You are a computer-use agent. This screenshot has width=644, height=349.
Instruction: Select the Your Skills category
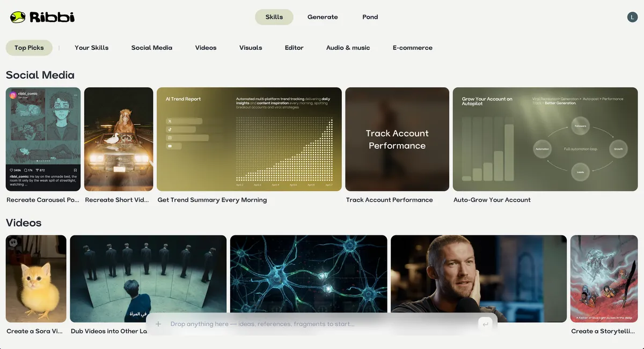coord(92,48)
